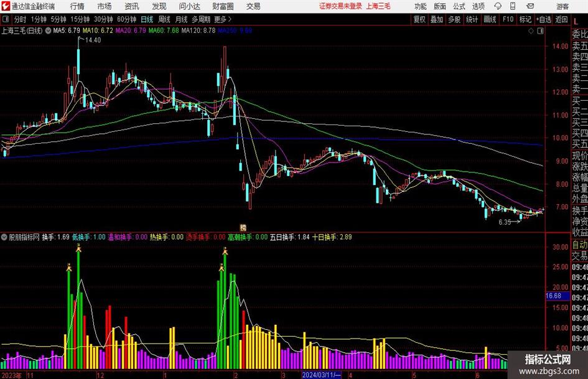
Task: Click the 多股 multi-stock button
Action: (x=454, y=19)
